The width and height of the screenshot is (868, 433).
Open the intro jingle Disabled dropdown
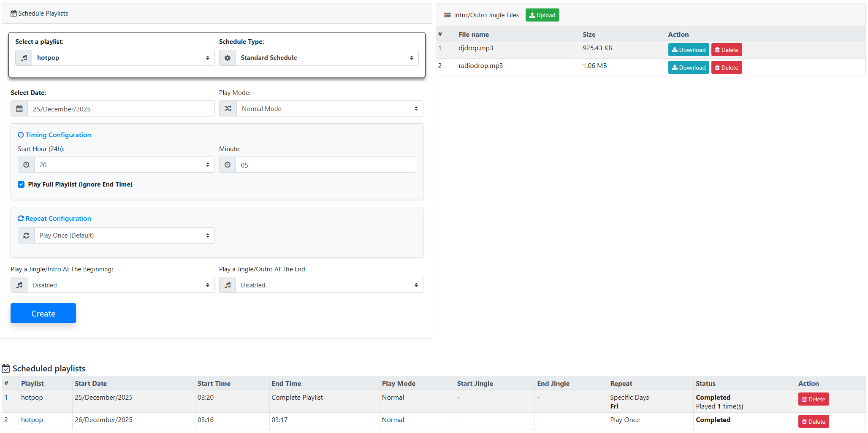(121, 285)
